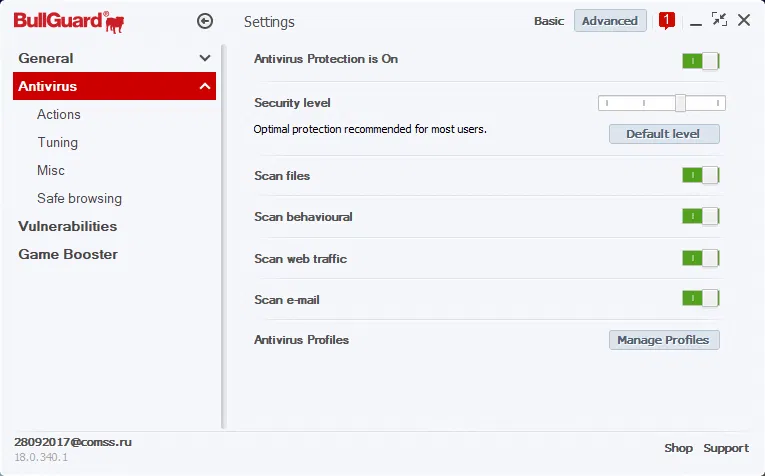Collapse the Antivirus section chevron
765x476 pixels.
pyautogui.click(x=205, y=87)
